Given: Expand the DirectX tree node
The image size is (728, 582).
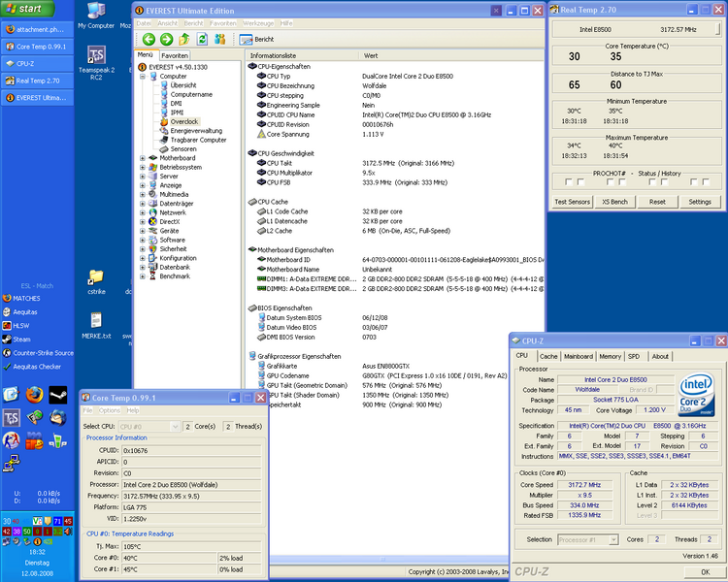Looking at the screenshot, I should point(143,222).
